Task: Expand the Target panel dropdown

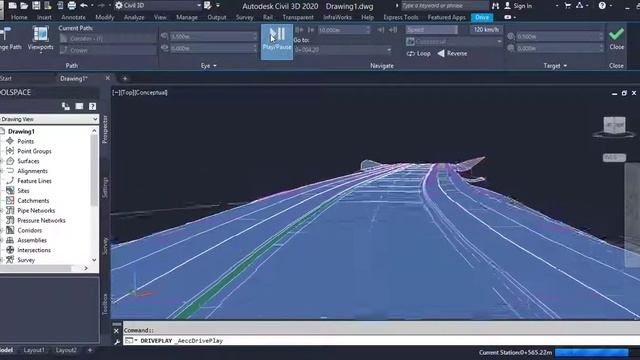Action: [x=555, y=66]
